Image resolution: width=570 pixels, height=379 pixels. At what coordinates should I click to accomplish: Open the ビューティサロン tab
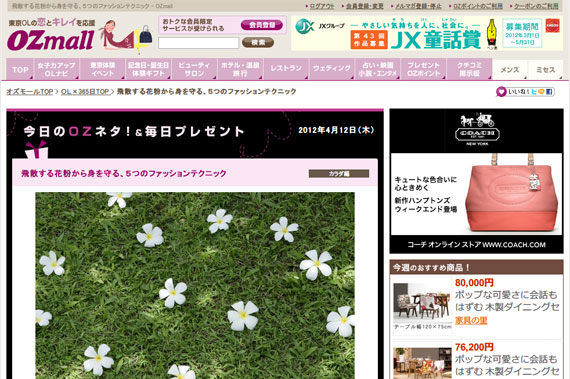click(194, 69)
